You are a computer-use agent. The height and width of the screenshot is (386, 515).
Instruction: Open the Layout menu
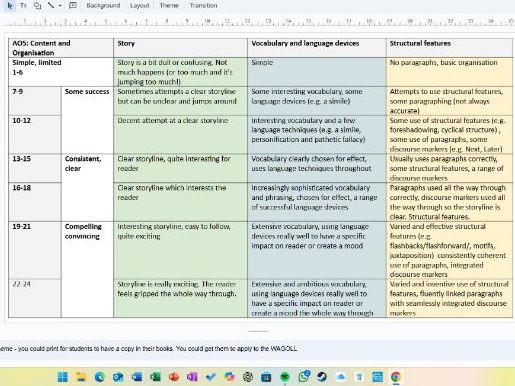pos(140,5)
